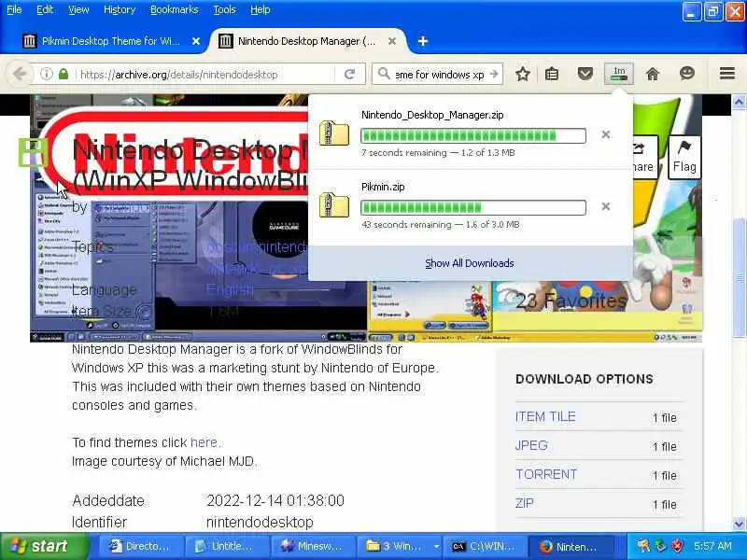
Task: Open ITEM TILE download option
Action: 545,416
